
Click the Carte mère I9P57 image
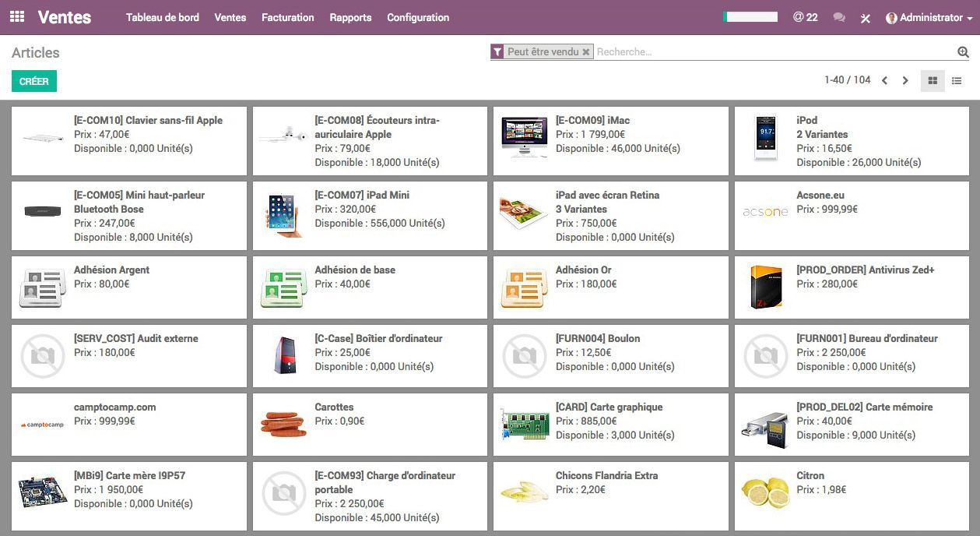43,492
